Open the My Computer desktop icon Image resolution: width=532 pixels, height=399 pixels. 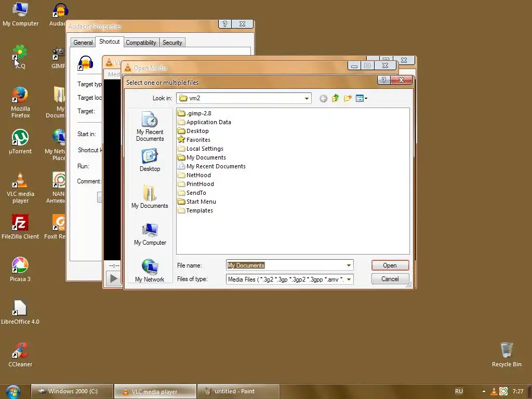[20, 14]
